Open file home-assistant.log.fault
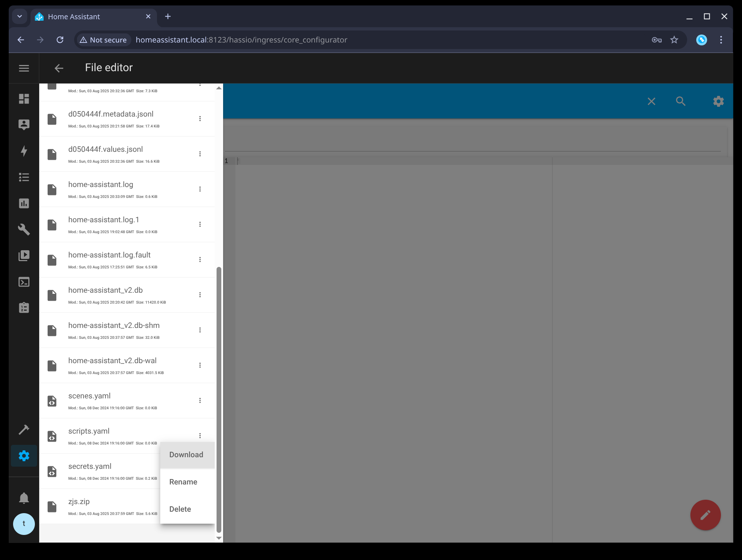The width and height of the screenshot is (742, 560). coord(127,260)
